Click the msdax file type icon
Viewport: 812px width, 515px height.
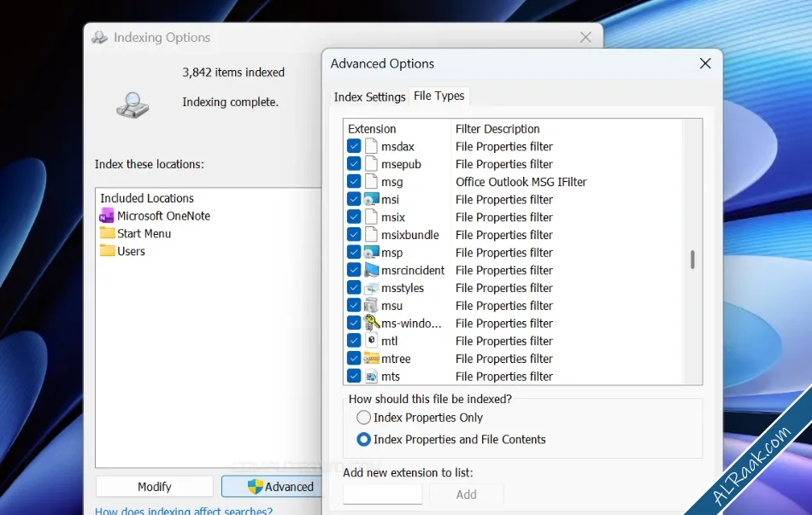tap(371, 147)
